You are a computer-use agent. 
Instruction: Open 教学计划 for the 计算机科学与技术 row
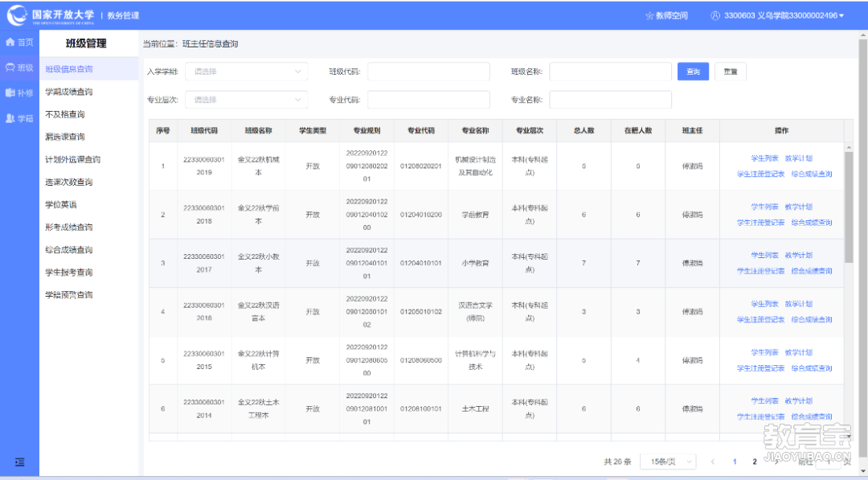[799, 352]
